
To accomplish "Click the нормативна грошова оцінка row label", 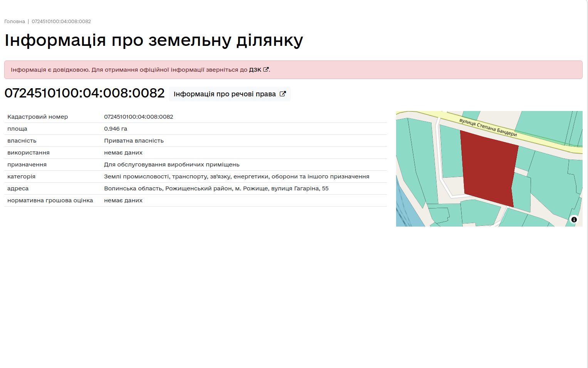I will (50, 200).
